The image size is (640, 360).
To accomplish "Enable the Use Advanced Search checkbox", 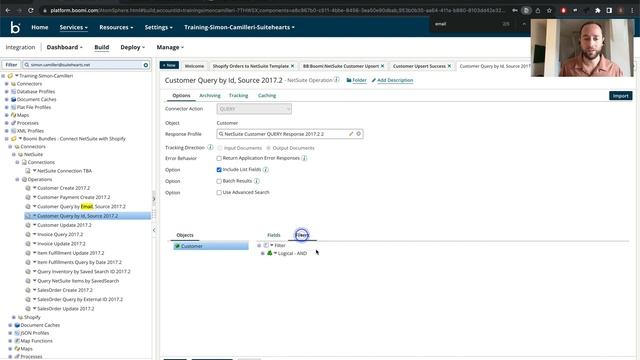I will (x=219, y=192).
